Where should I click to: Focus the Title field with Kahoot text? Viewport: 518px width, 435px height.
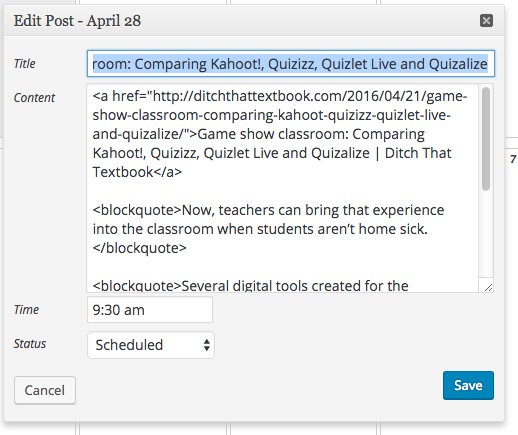(291, 64)
